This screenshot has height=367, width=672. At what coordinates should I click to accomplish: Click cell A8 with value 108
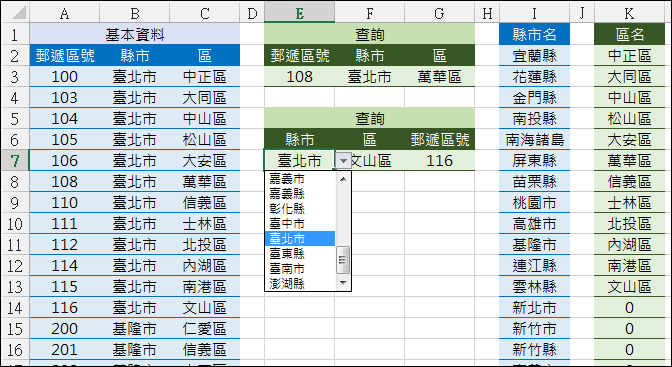pyautogui.click(x=64, y=181)
